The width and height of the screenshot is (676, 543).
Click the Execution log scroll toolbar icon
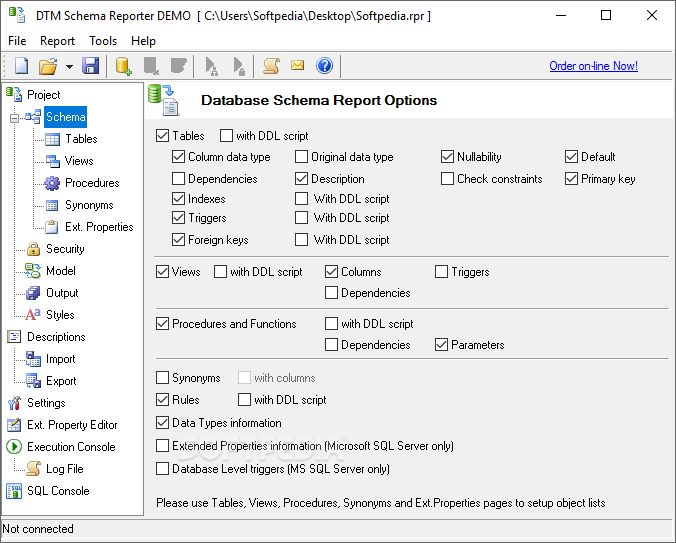click(272, 66)
